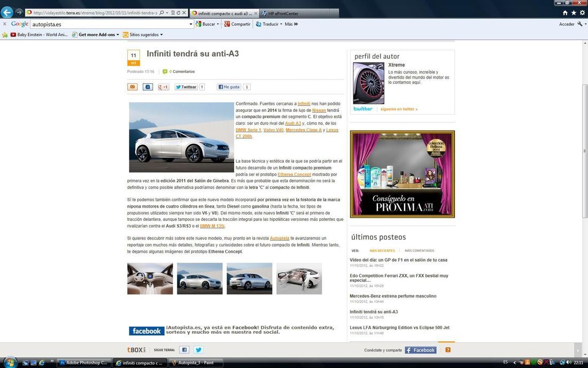Open the Audi A3 link in article
The height and width of the screenshot is (368, 588).
(293, 124)
